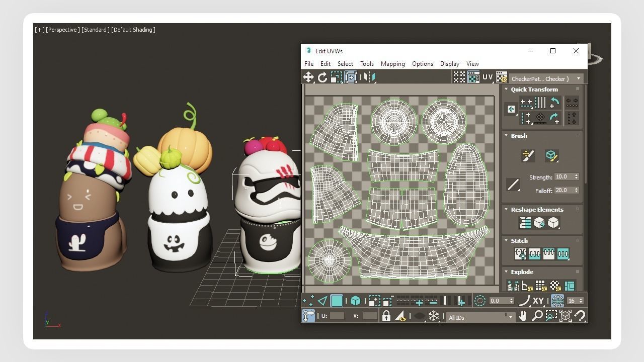Toggle show multi-tile checker background
644x362 pixels.
coord(459,77)
